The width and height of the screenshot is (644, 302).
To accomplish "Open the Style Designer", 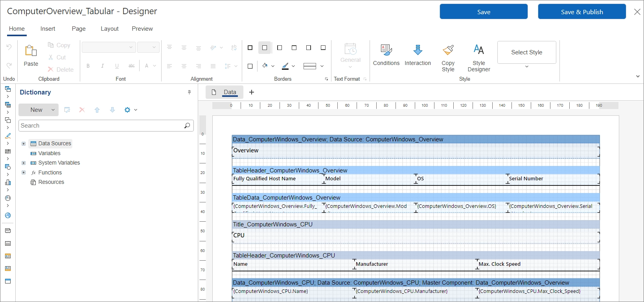I will (478, 50).
